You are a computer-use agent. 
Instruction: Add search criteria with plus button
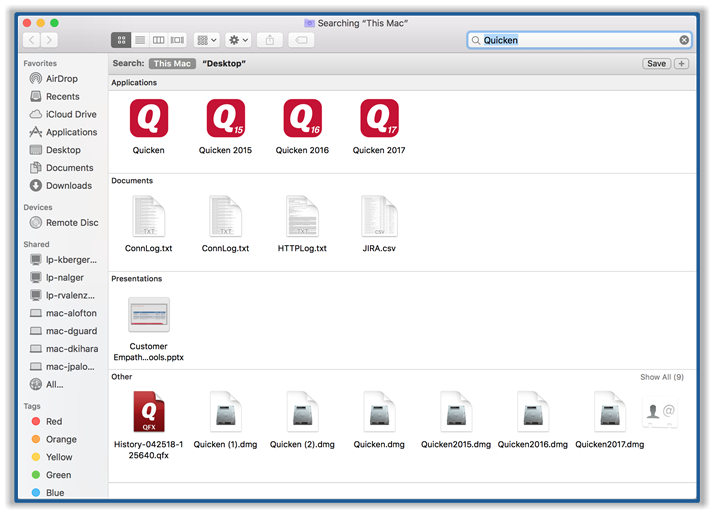tap(682, 64)
